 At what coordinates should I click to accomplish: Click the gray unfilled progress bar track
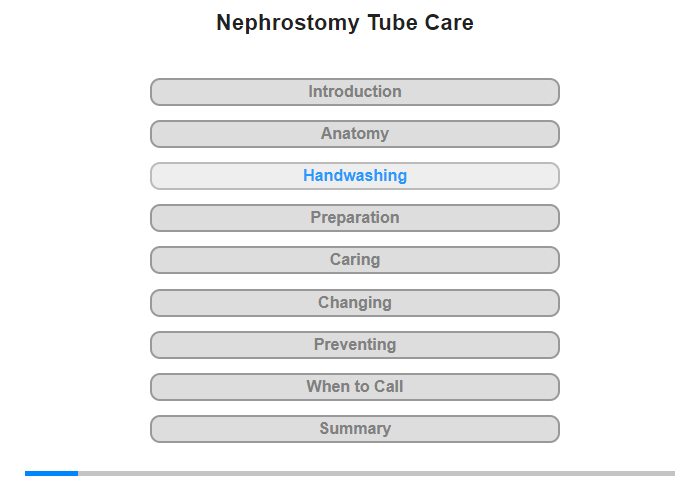coord(375,473)
